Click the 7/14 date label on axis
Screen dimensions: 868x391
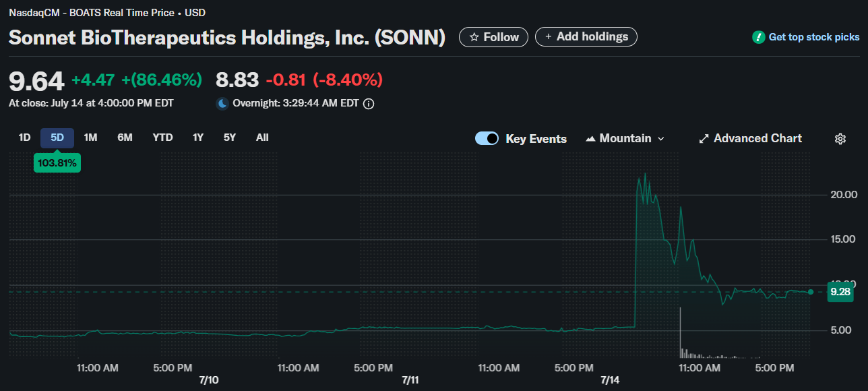coord(610,380)
